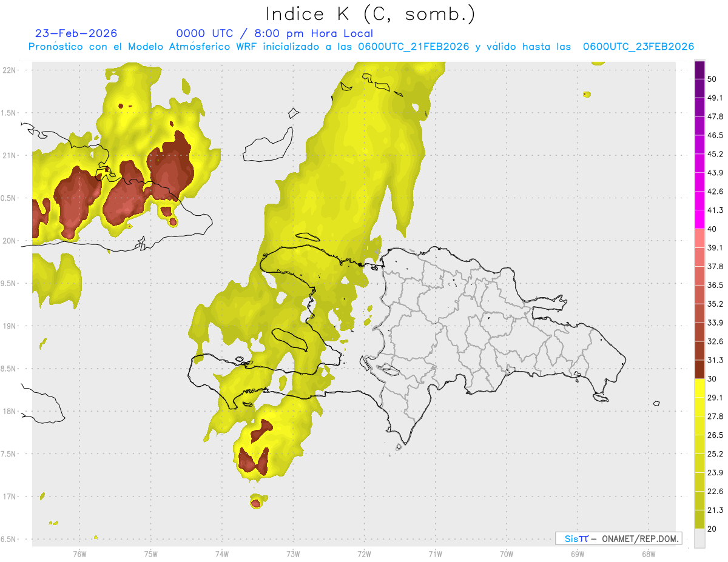Viewport: 728px width, 562px height.
Task: Click the legend value "45.2"
Action: 715,155
